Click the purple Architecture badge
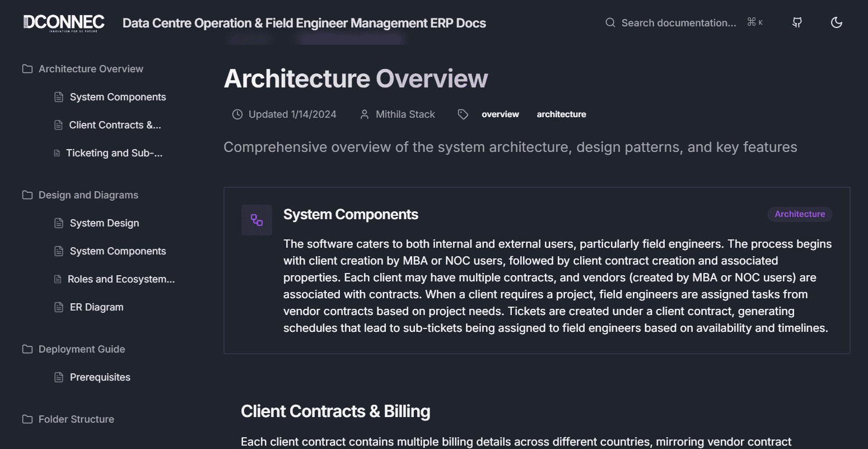The height and width of the screenshot is (449, 868). click(799, 214)
